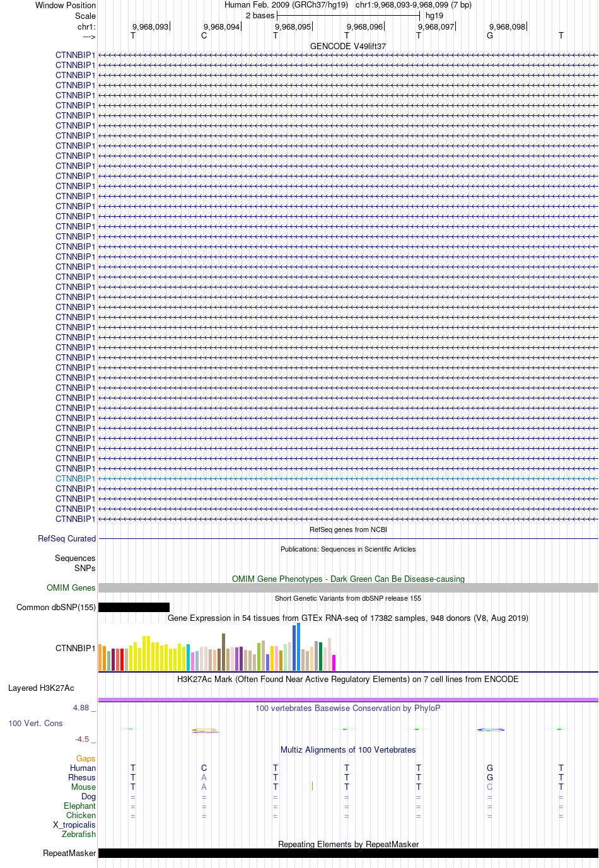Click the C base in the Human row

pyautogui.click(x=204, y=768)
